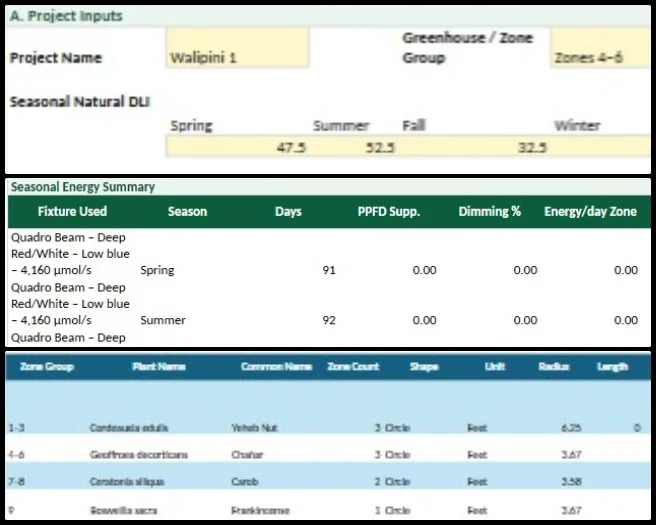Click the Frankincense common name
This screenshot has width=656, height=525.
pos(260,510)
